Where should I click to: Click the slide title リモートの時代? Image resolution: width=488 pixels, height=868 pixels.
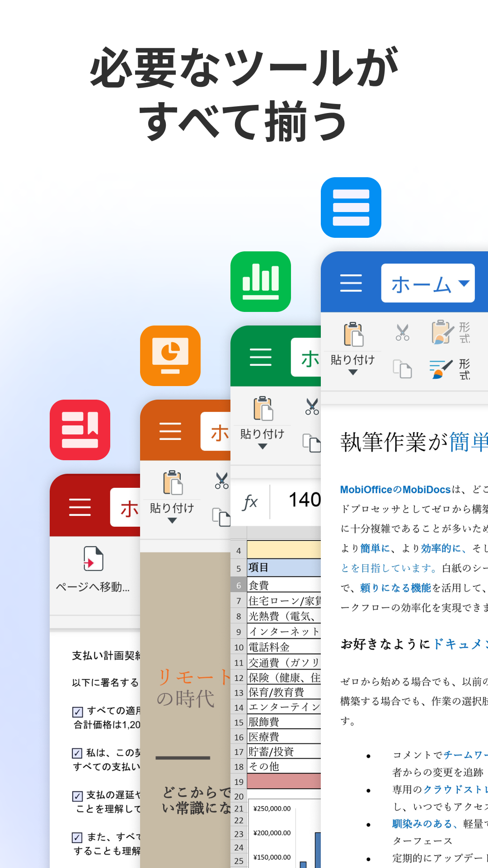click(x=194, y=688)
